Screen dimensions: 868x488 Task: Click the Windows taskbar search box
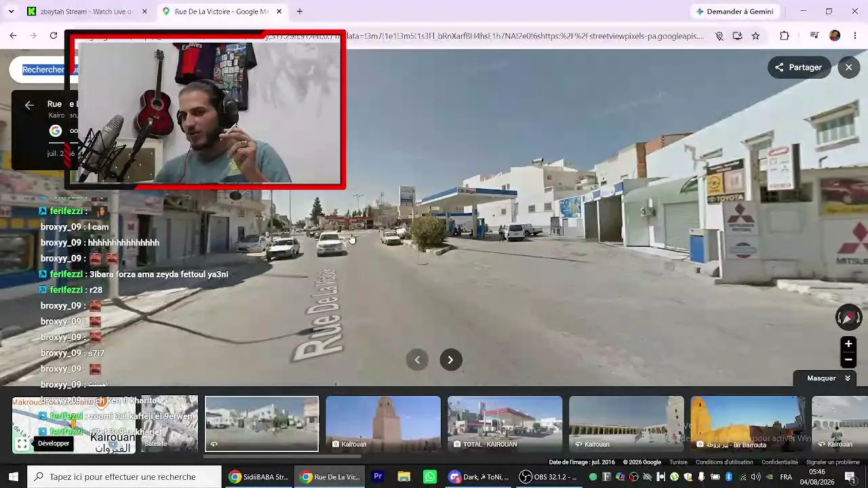tap(124, 476)
